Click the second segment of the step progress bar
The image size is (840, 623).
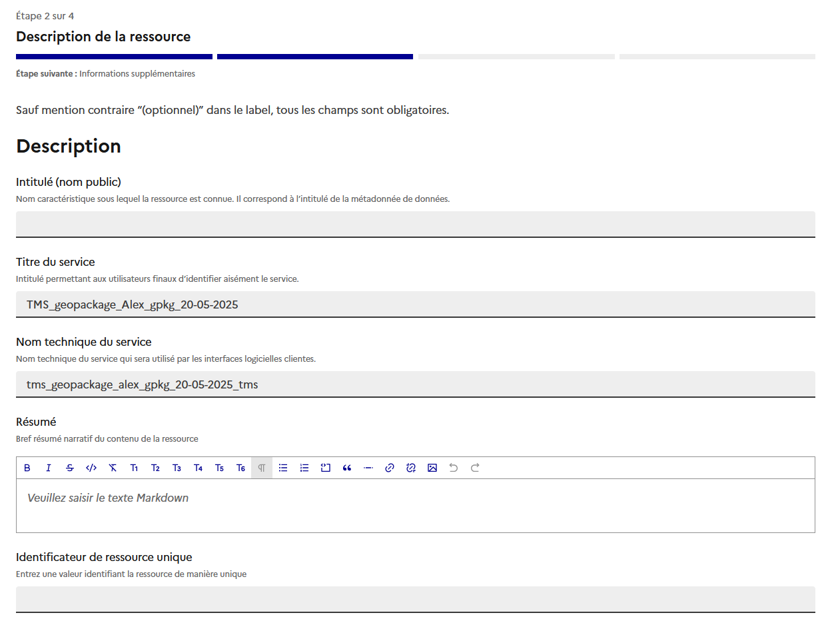314,56
